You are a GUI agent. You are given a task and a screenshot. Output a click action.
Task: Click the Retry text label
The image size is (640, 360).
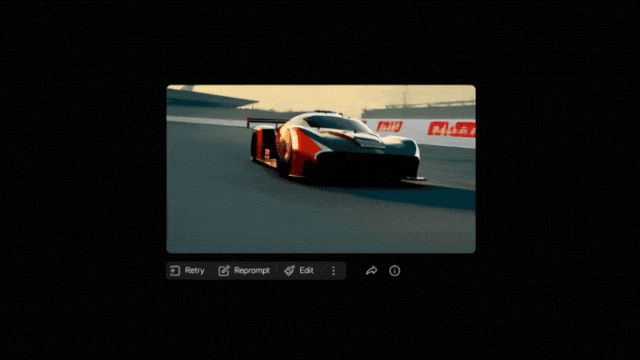coord(194,270)
